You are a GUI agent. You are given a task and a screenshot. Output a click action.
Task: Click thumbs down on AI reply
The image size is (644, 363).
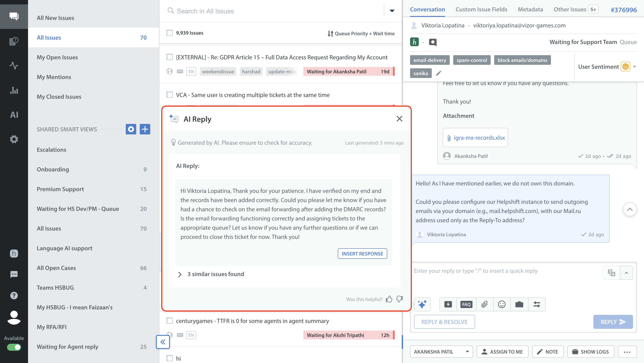pyautogui.click(x=400, y=299)
